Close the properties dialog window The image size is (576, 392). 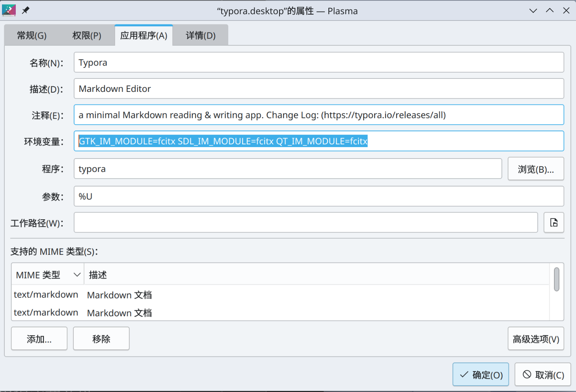pyautogui.click(x=566, y=11)
